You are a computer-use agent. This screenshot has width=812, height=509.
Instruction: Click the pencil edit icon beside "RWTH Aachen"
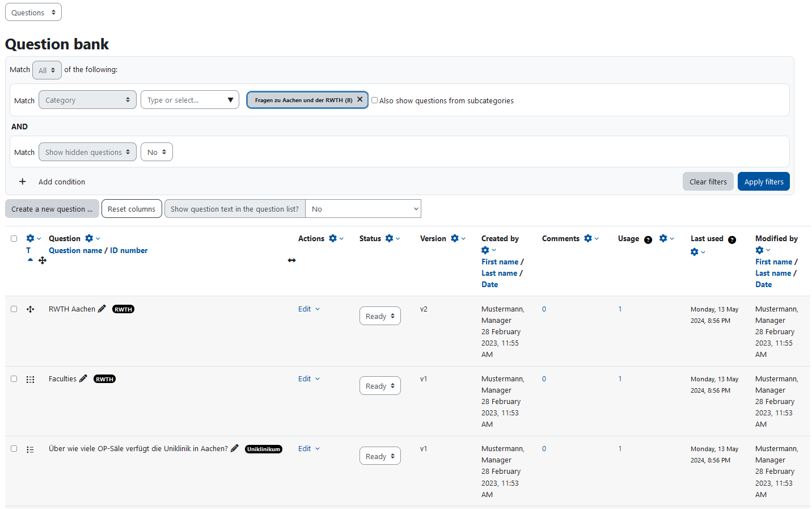pyautogui.click(x=102, y=309)
